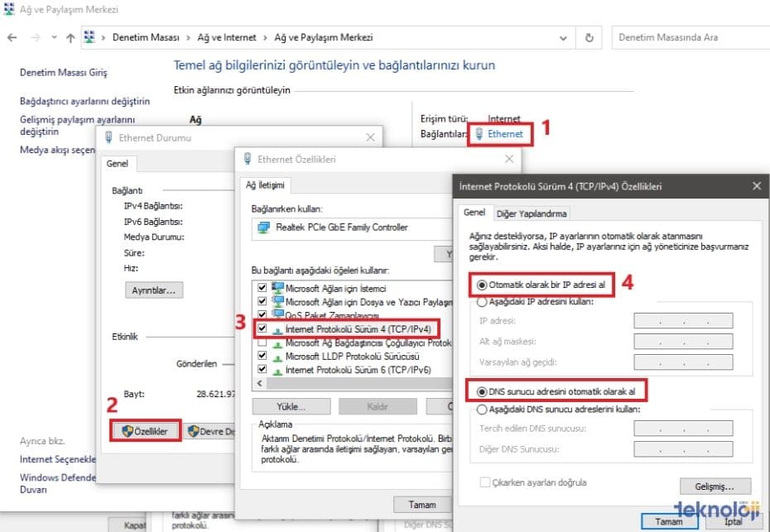The height and width of the screenshot is (532, 770).
Task: Click Tercih edilen DNS sunucusu field
Action: point(683,428)
